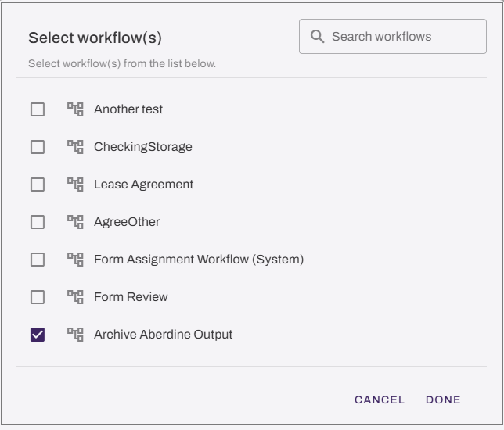Click the workflow icon beside Another test

(x=75, y=109)
